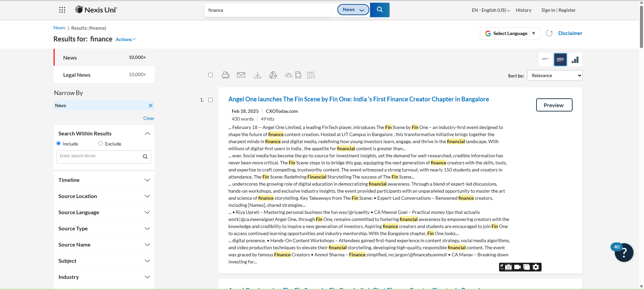Screen dimensions: 644x290
Task: Open the Sort by Relevance dropdown
Action: 554,75
